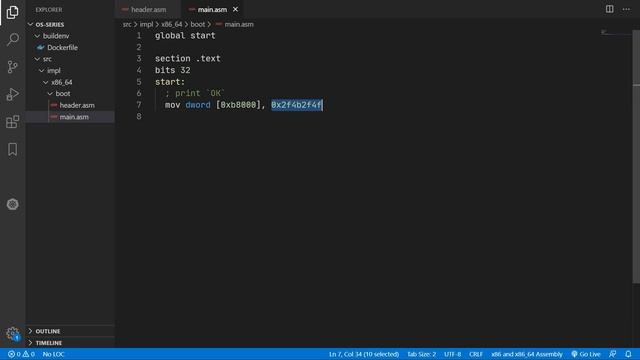Select main.asm in the explorer tree

[70, 117]
